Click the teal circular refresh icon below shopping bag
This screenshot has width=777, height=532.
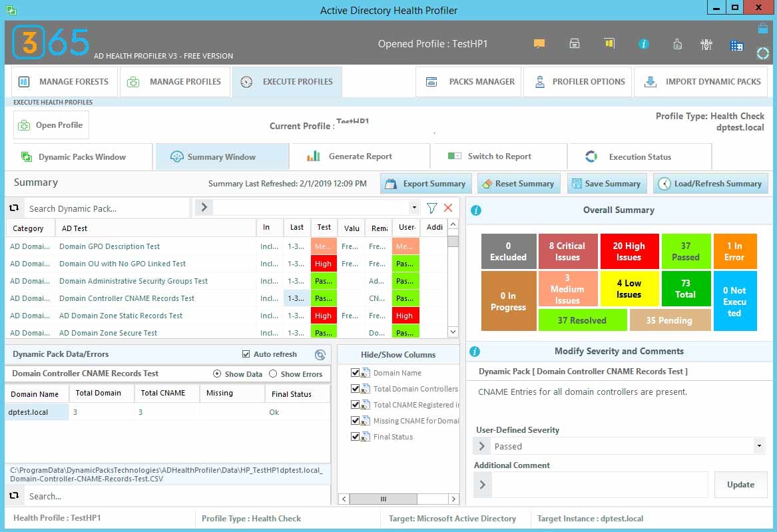762,53
